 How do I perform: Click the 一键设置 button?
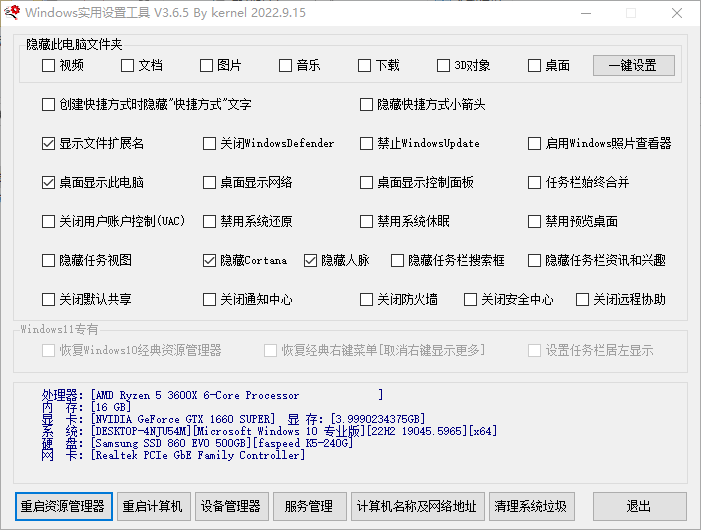tap(633, 66)
